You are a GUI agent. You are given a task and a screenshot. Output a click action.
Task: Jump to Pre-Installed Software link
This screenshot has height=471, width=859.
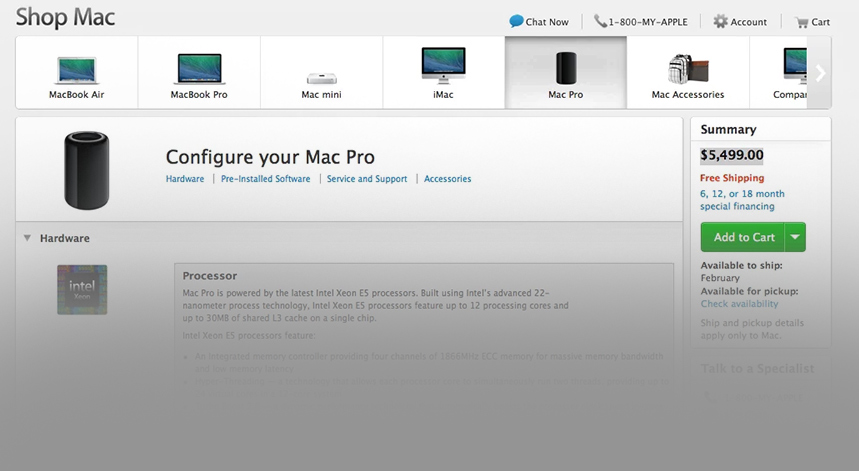coord(265,179)
